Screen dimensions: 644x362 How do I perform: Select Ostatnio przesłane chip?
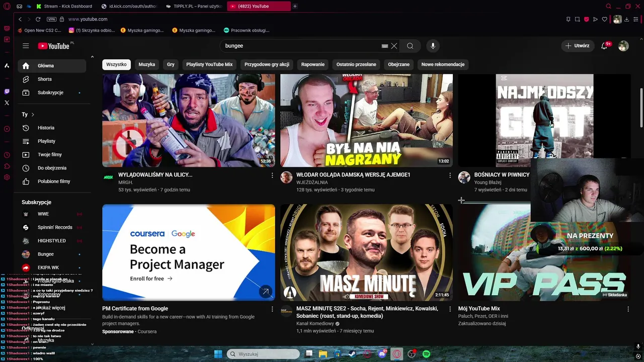click(x=356, y=64)
